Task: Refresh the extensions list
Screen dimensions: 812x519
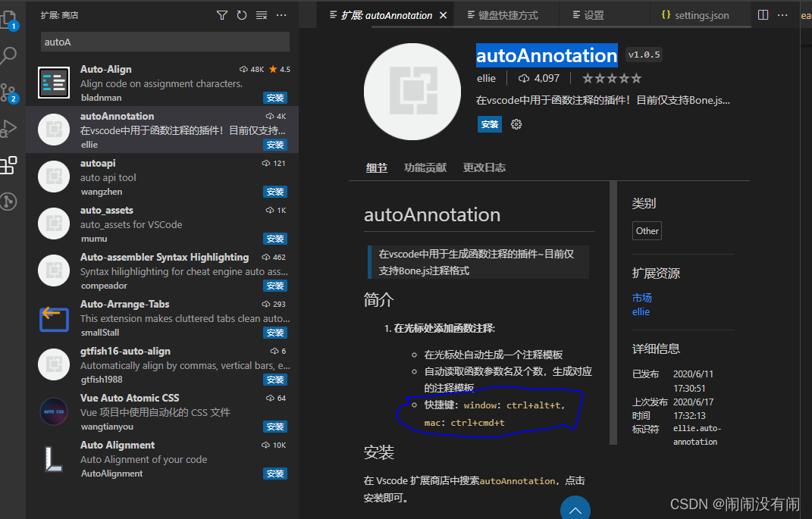Action: pyautogui.click(x=242, y=15)
